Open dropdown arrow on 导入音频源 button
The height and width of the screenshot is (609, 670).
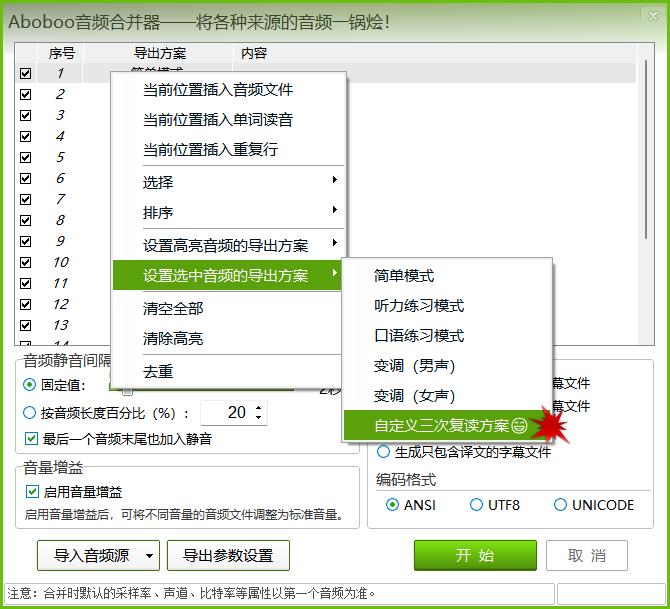pyautogui.click(x=150, y=556)
